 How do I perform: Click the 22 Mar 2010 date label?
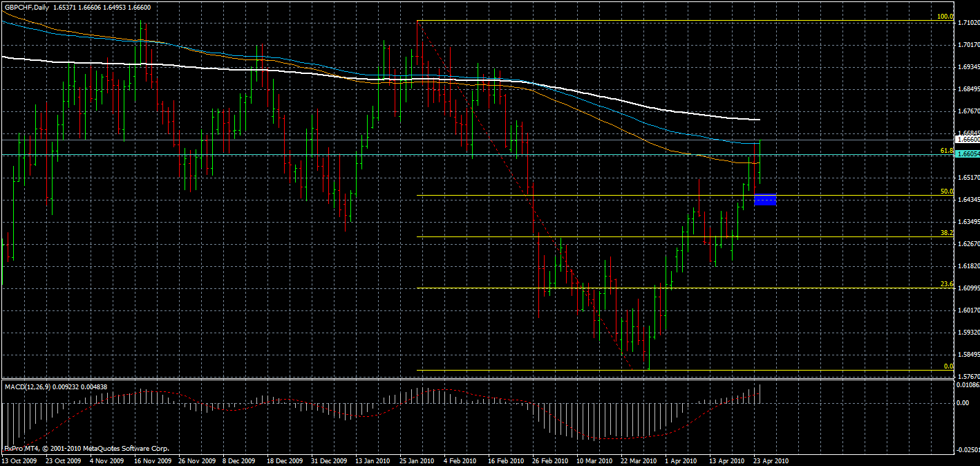click(x=639, y=460)
